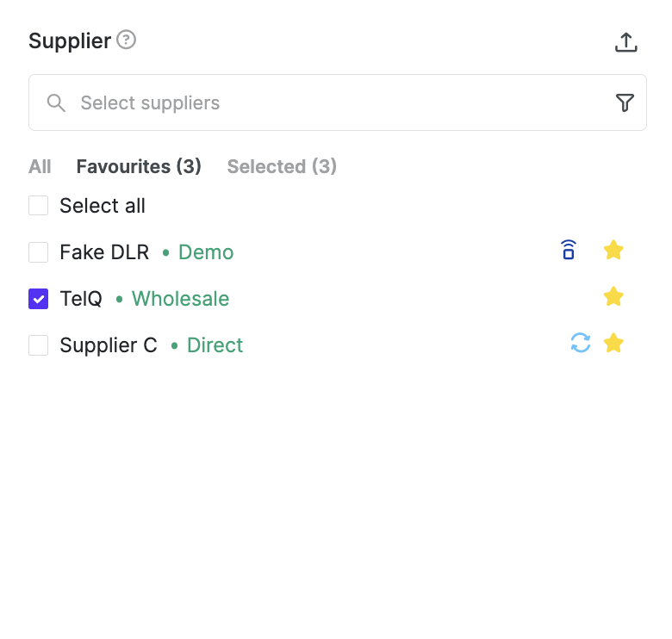Check the Select all checkbox
The width and height of the screenshot is (672, 639).
pyautogui.click(x=38, y=206)
